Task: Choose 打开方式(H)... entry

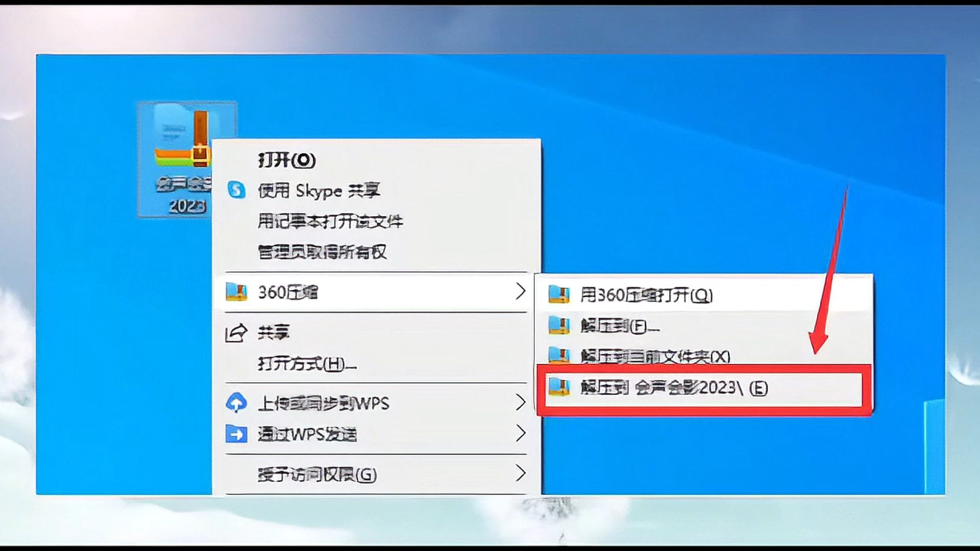Action: pos(377,364)
